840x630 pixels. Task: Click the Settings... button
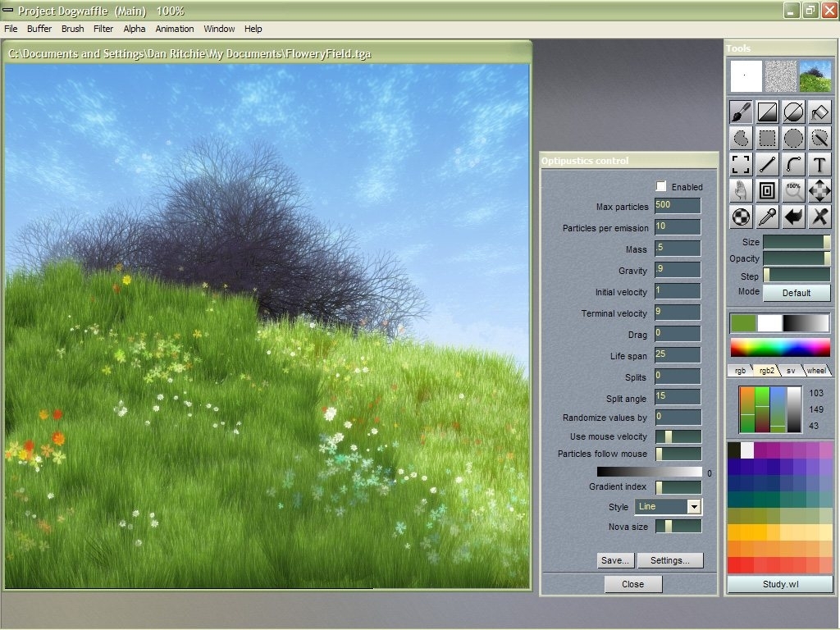[x=669, y=560]
